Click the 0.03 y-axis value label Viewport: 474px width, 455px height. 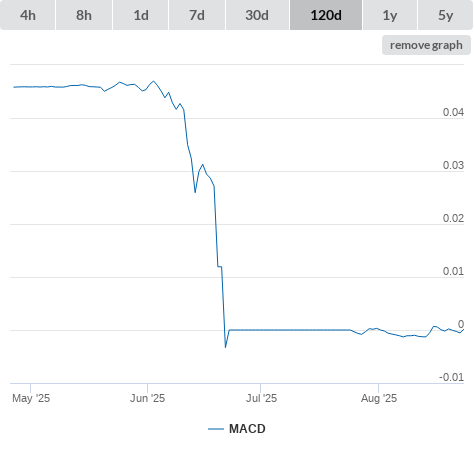click(453, 165)
